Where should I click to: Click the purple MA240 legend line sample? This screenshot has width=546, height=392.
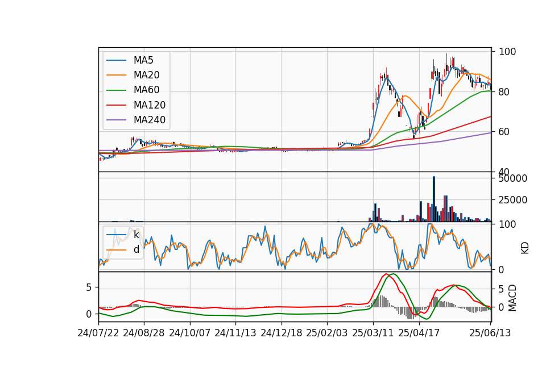click(x=116, y=120)
